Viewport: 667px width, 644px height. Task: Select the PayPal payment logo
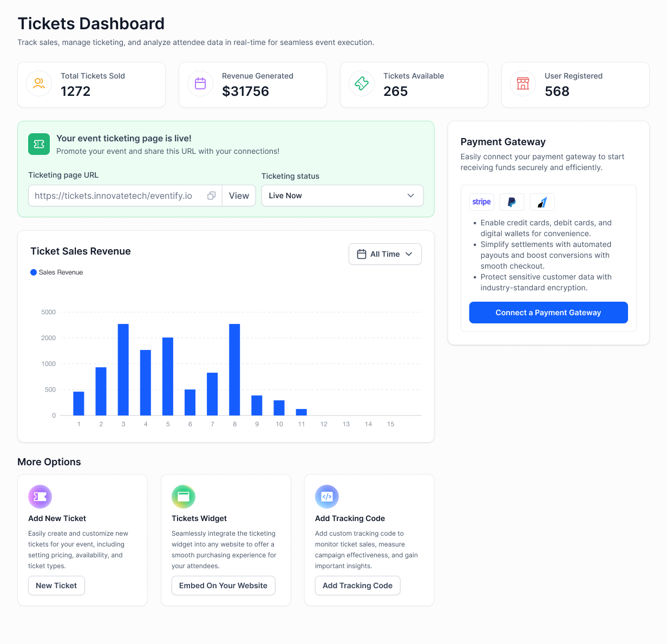click(512, 202)
